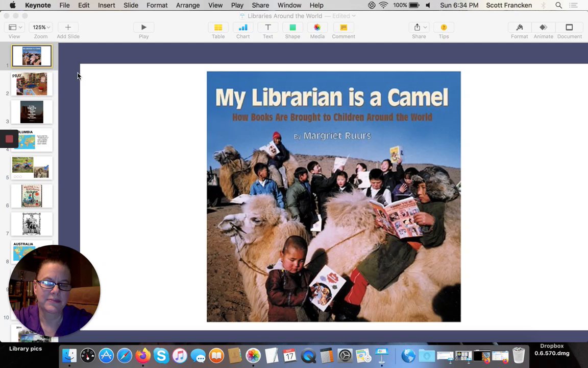Open the Play menu
This screenshot has width=588, height=368.
[x=237, y=5]
